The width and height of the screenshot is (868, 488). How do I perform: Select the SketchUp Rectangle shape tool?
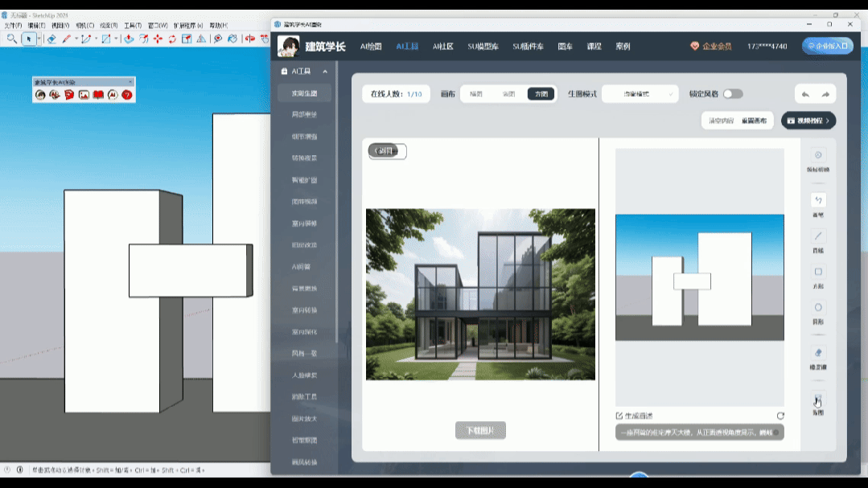pyautogui.click(x=105, y=39)
